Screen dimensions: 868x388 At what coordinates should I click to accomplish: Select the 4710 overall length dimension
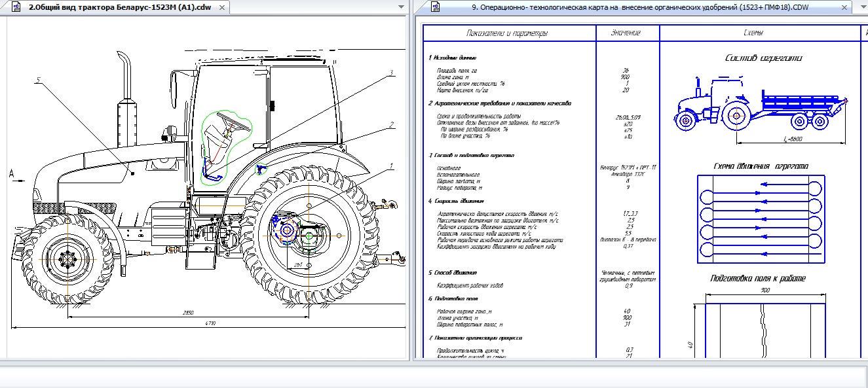click(210, 323)
